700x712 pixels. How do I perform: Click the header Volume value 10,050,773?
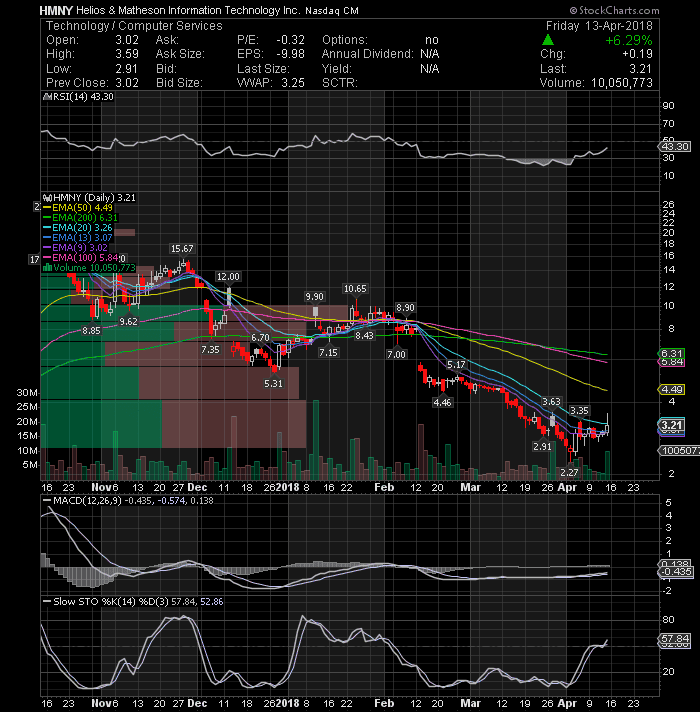pyautogui.click(x=622, y=83)
